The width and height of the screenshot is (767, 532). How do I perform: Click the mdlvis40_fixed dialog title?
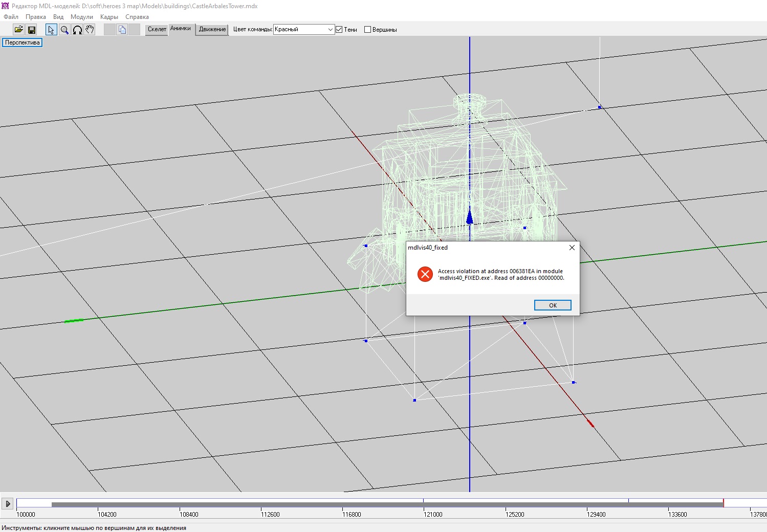428,248
